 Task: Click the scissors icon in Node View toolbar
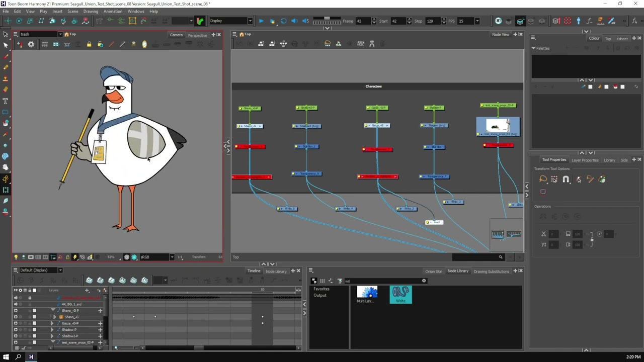pos(372,44)
